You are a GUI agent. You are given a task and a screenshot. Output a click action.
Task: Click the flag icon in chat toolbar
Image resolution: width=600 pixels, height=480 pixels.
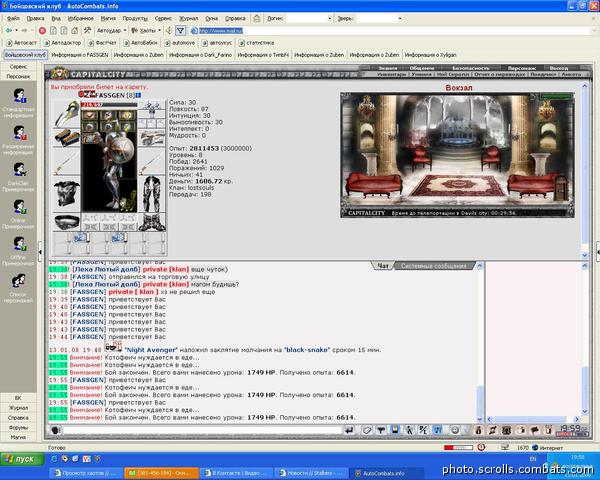tap(535, 430)
